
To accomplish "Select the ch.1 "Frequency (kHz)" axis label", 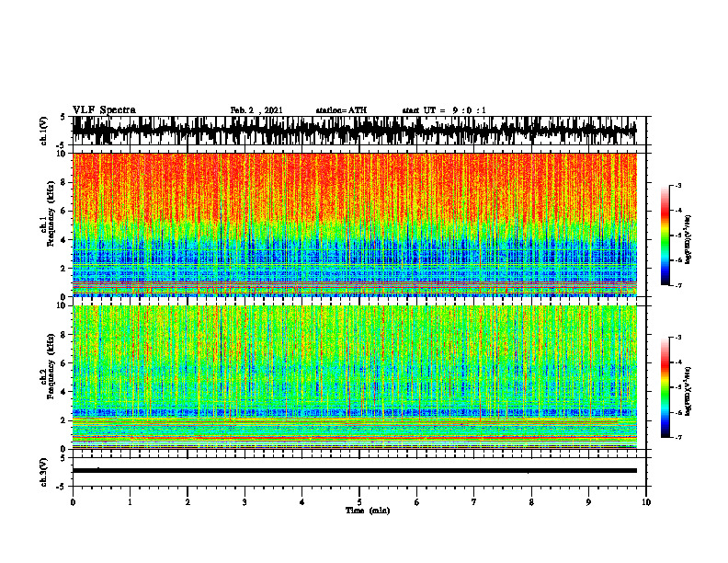I will (51, 213).
